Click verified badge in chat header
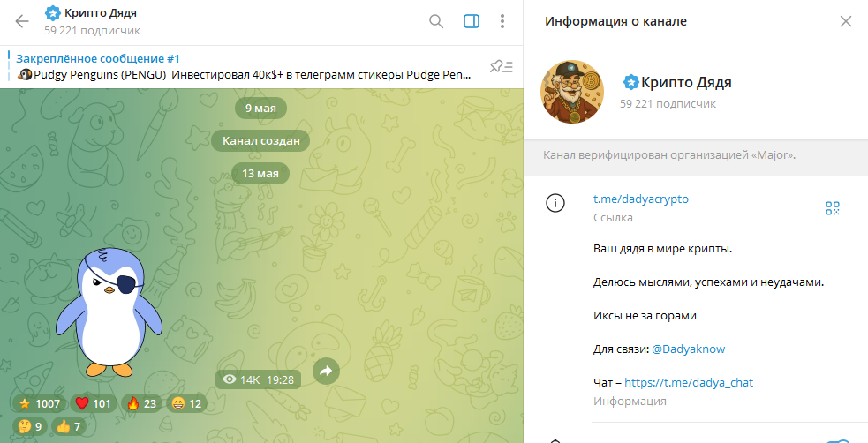 53,12
